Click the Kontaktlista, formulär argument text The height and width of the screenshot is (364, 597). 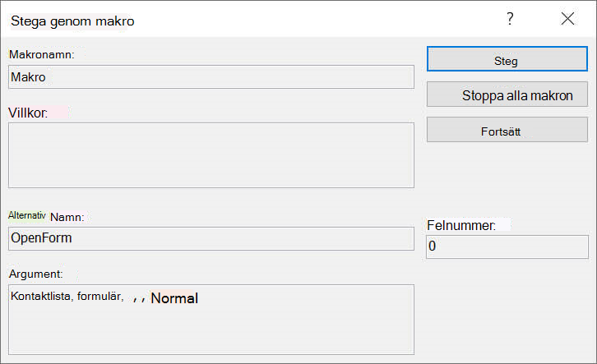click(67, 296)
